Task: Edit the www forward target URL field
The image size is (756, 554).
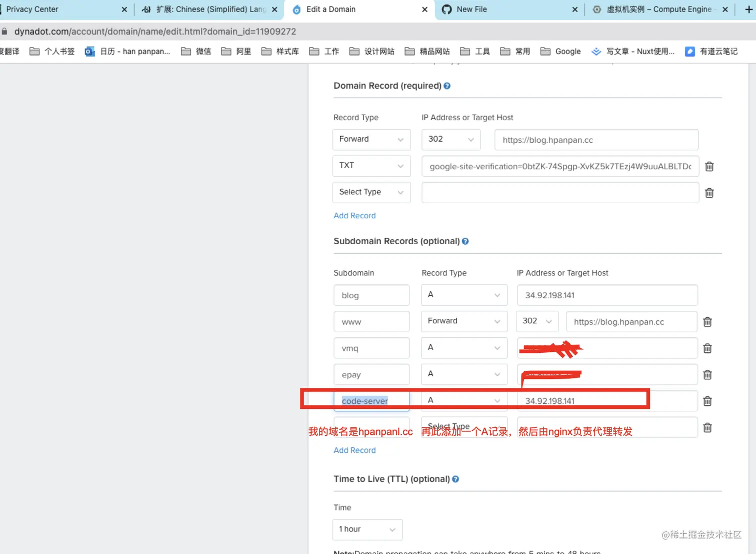Action: pos(631,322)
